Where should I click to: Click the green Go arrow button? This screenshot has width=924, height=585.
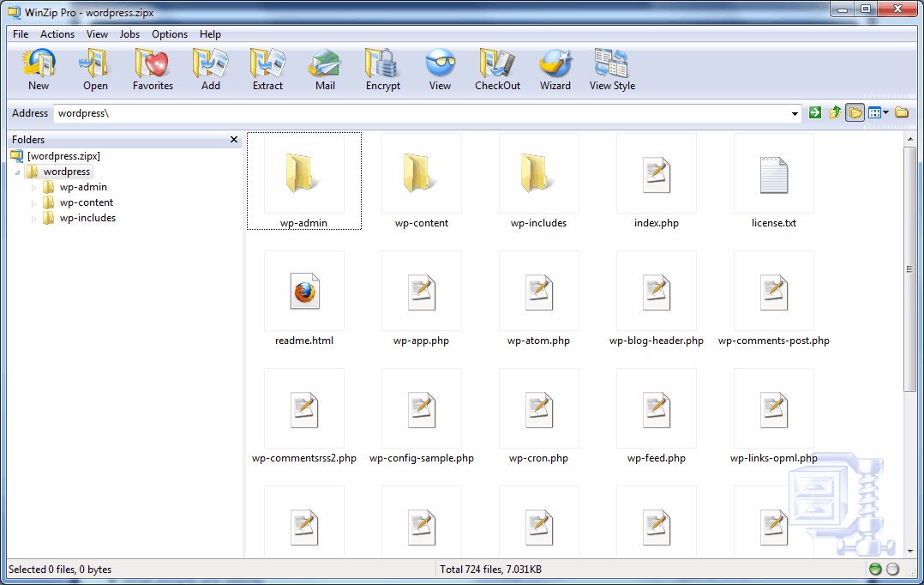(x=815, y=113)
